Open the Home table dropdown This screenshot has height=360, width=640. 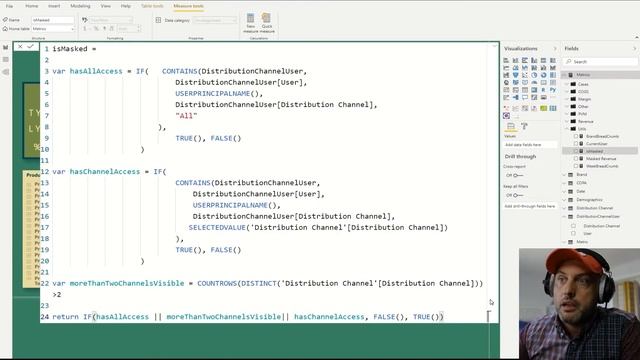(53, 29)
